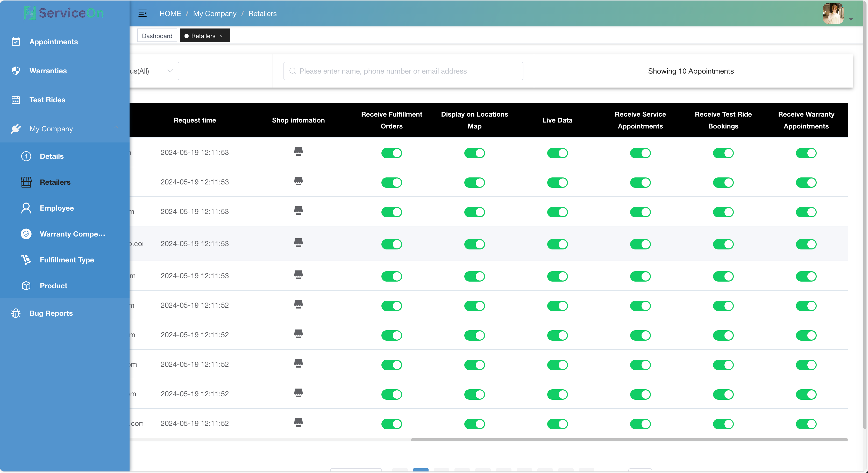Open the user avatar dropdown arrow
868x473 pixels.
[x=851, y=19]
